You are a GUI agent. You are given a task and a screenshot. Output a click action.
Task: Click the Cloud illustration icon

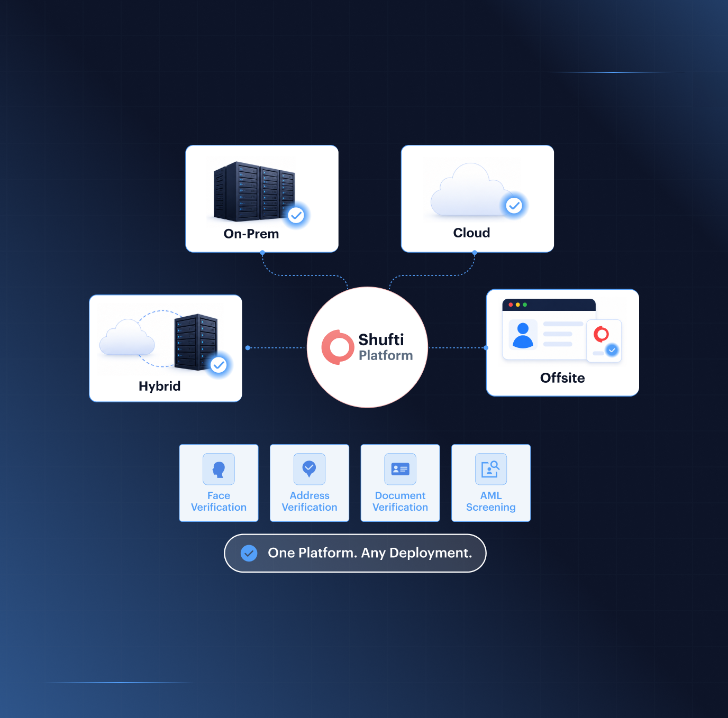[x=470, y=190]
